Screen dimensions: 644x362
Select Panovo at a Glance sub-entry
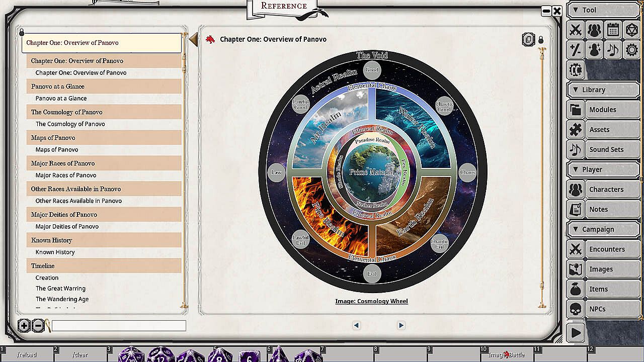(x=61, y=99)
